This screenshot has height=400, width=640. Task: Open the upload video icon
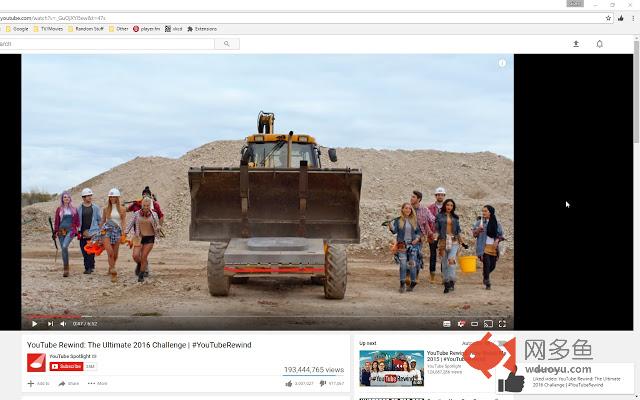coord(576,44)
